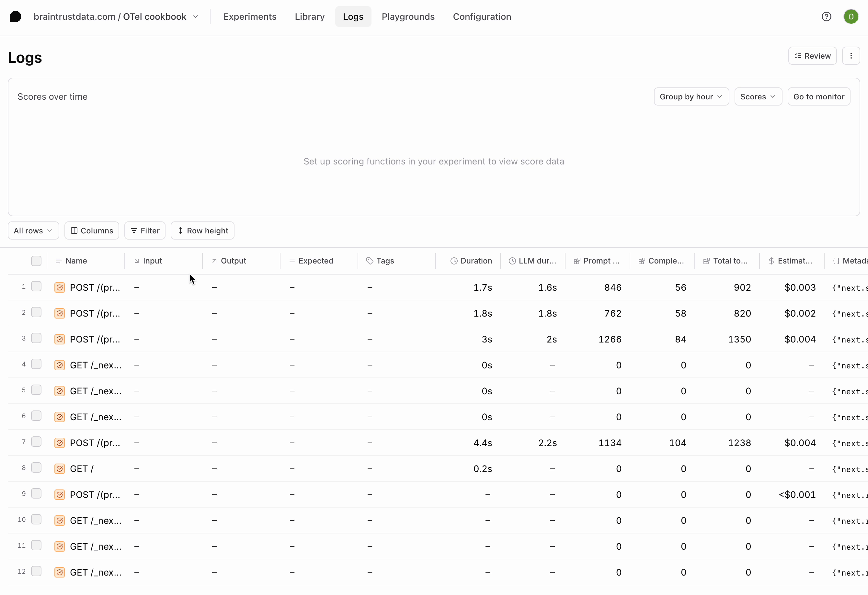Click the Duration column clock icon
The width and height of the screenshot is (868, 595).
454,261
